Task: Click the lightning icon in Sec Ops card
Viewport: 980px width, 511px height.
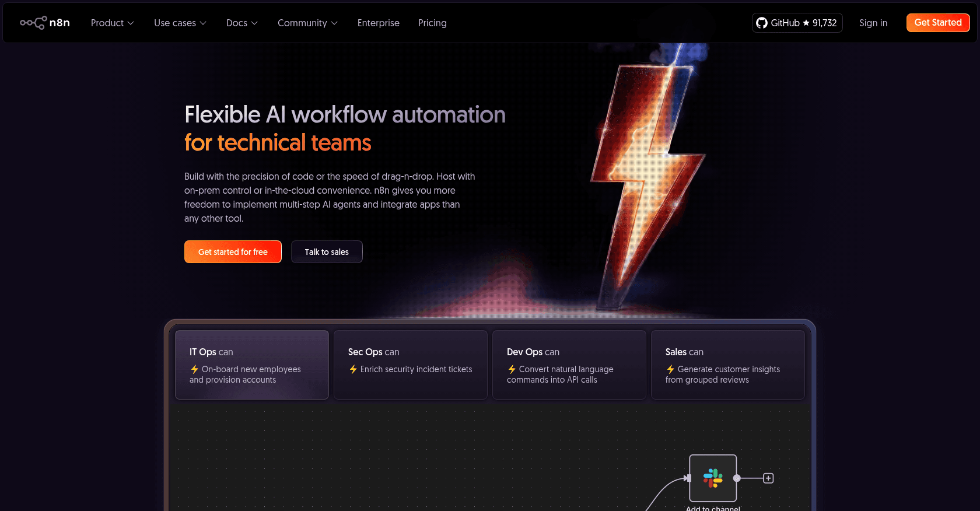Action: pos(353,369)
